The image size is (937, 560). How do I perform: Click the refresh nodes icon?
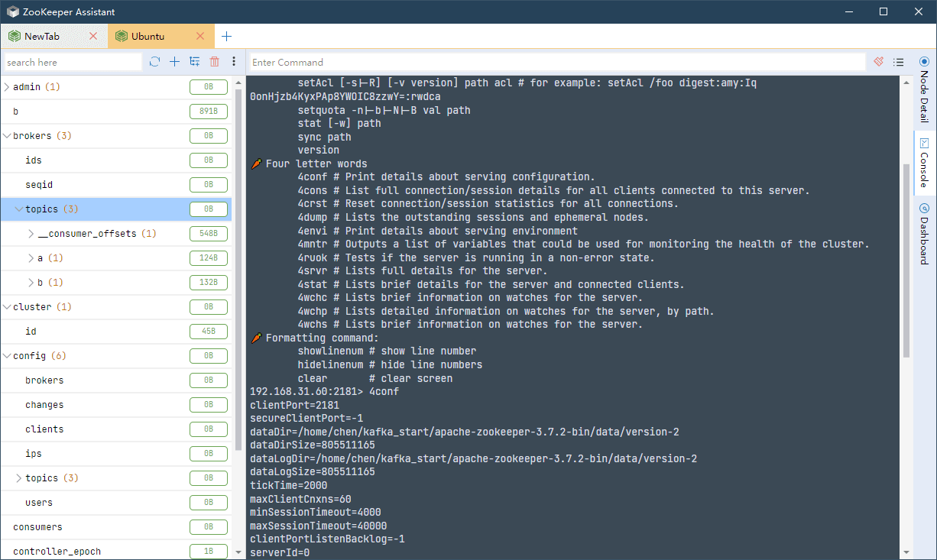click(x=155, y=62)
